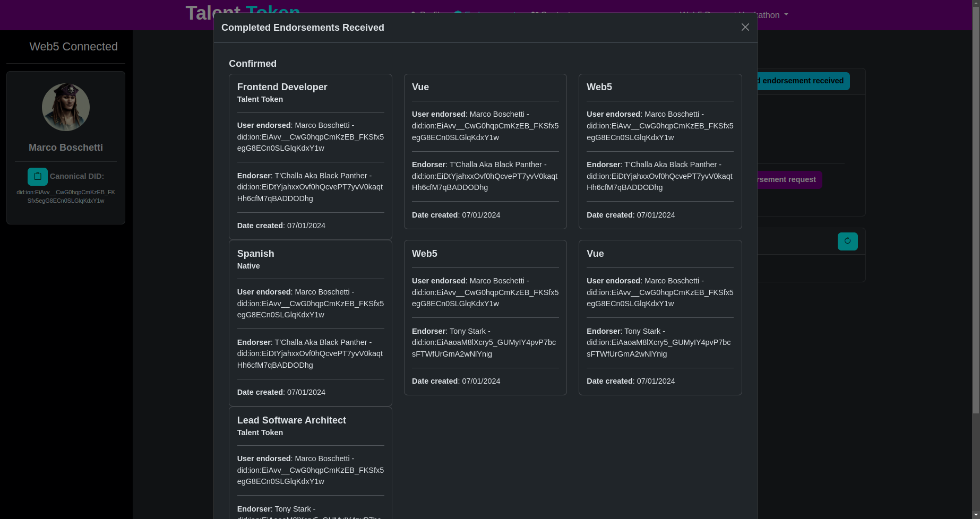This screenshot has height=519, width=980.
Task: Go to the Talent Token home logo
Action: coord(243,13)
